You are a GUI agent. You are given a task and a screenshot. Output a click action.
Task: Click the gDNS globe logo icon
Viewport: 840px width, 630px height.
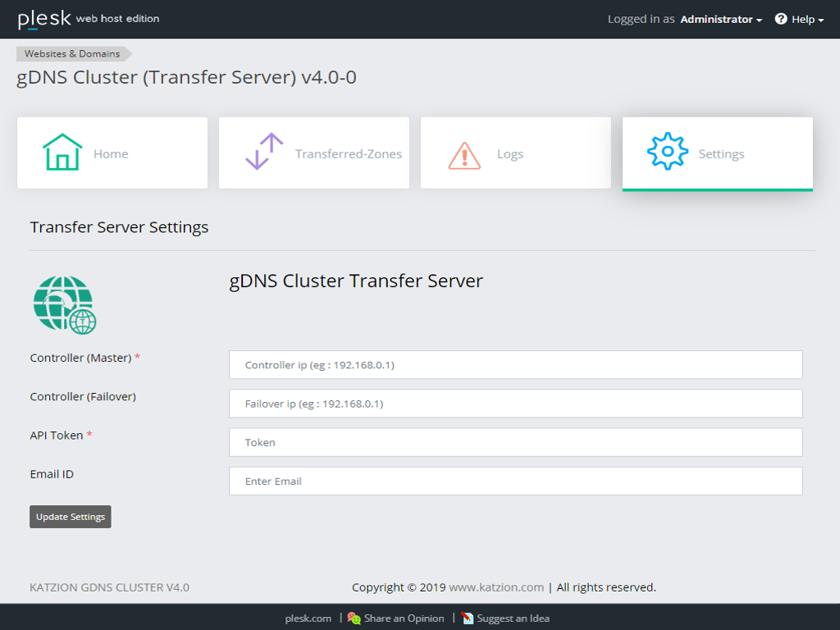65,304
